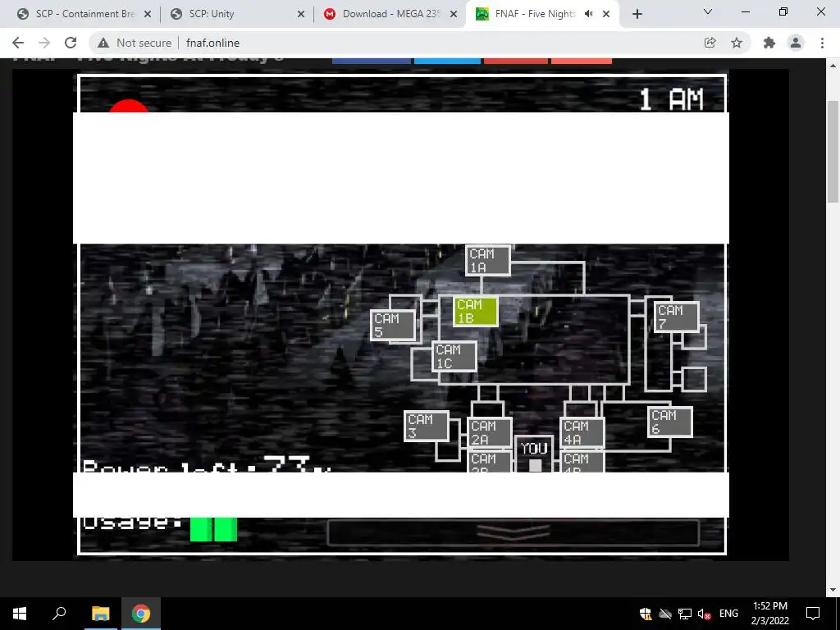
Task: Open the Chrome profile avatar
Action: (796, 43)
